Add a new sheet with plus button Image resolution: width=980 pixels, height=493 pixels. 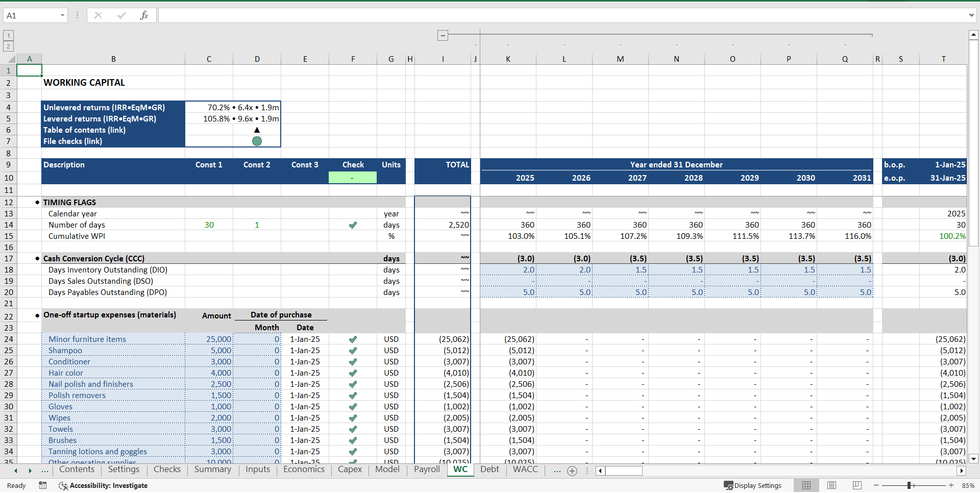click(572, 471)
